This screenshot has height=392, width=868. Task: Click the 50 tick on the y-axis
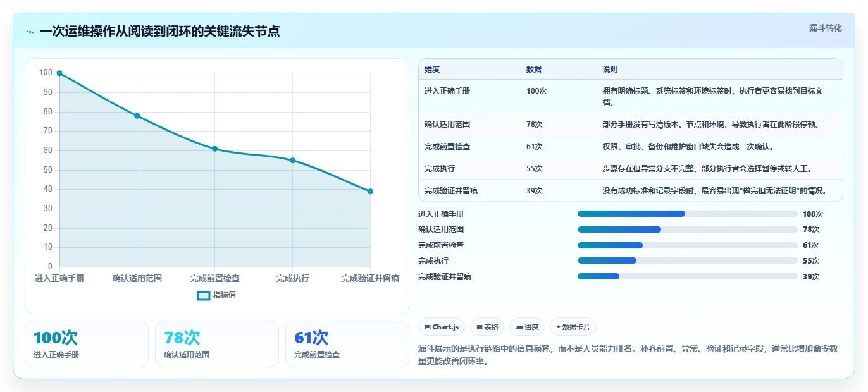[48, 170]
